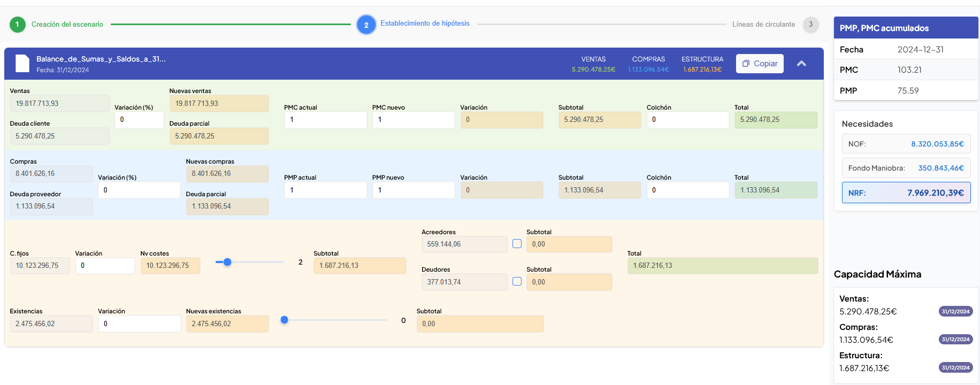Image resolution: width=980 pixels, height=385 pixels.
Task: Open Creación del escenario step
Action: tap(67, 25)
